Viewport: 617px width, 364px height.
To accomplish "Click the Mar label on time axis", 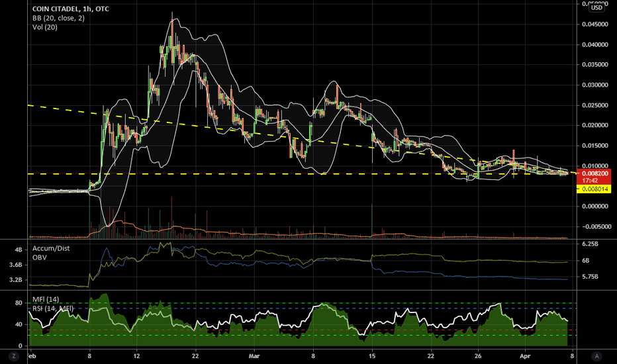I will [x=254, y=356].
